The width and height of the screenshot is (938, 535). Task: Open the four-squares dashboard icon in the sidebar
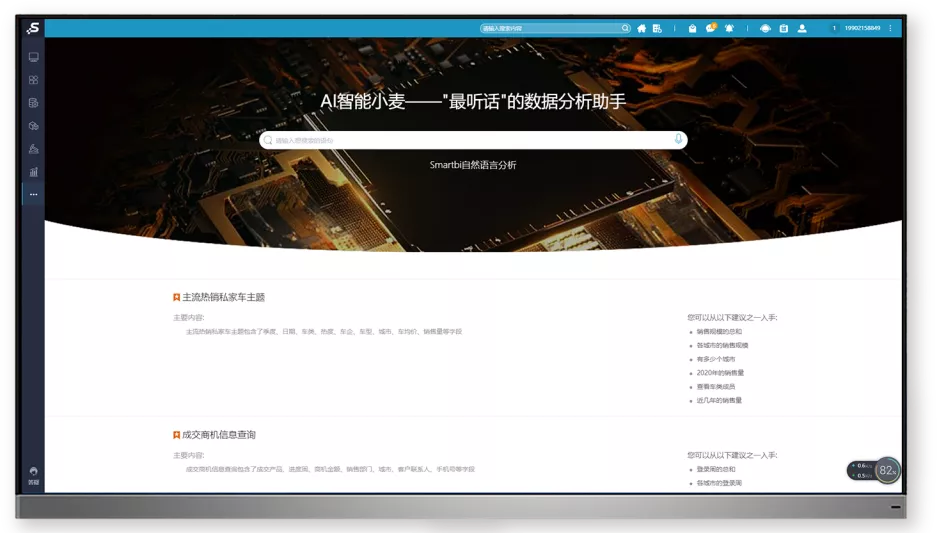click(x=34, y=80)
